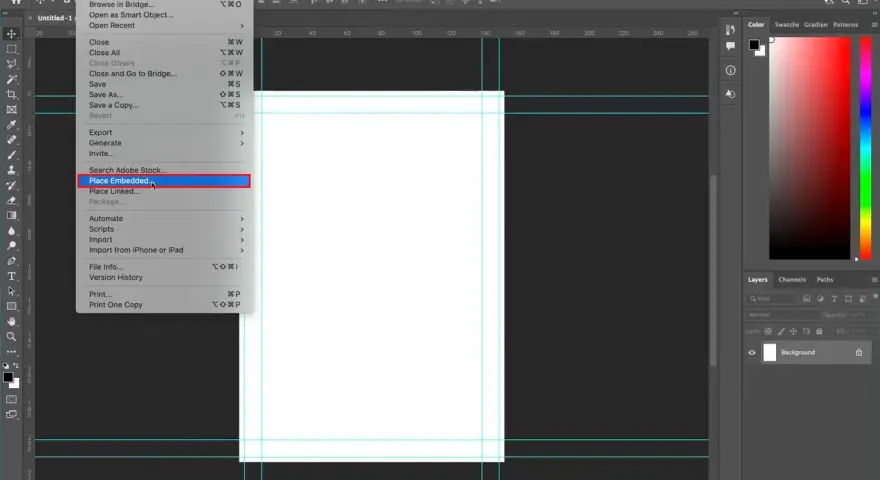Adjust the rainbow hue slider
Image resolution: width=880 pixels, height=480 pixels.
click(x=865, y=148)
